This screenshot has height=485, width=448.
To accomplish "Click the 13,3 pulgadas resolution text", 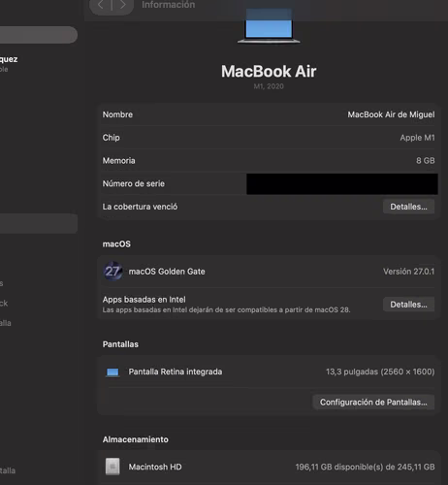I will click(380, 372).
